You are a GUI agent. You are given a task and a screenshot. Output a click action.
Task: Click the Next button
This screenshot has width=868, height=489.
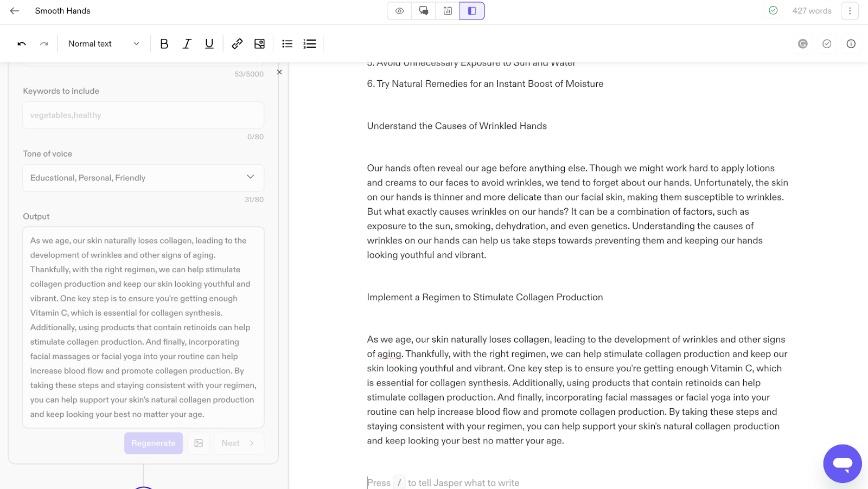[x=239, y=443]
